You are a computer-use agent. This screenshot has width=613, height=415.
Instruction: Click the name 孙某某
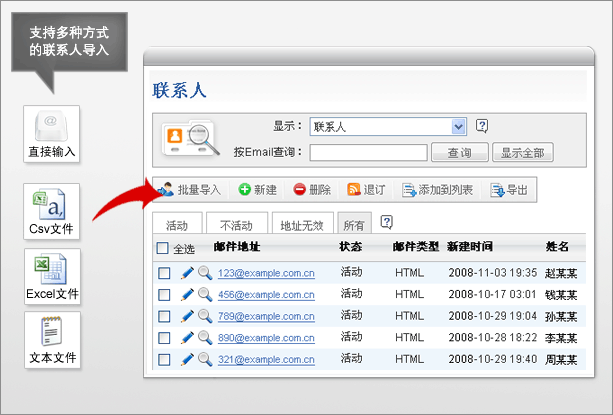[561, 317]
